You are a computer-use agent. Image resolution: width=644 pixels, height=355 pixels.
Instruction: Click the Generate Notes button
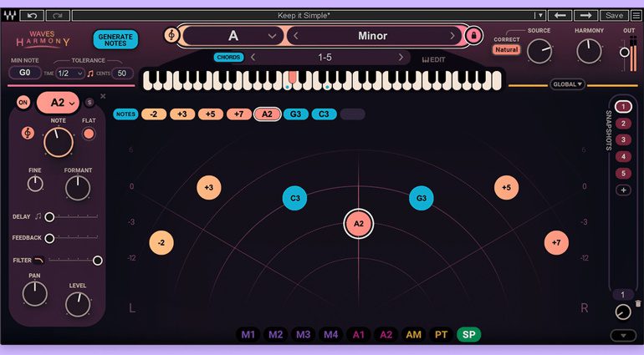(x=115, y=38)
